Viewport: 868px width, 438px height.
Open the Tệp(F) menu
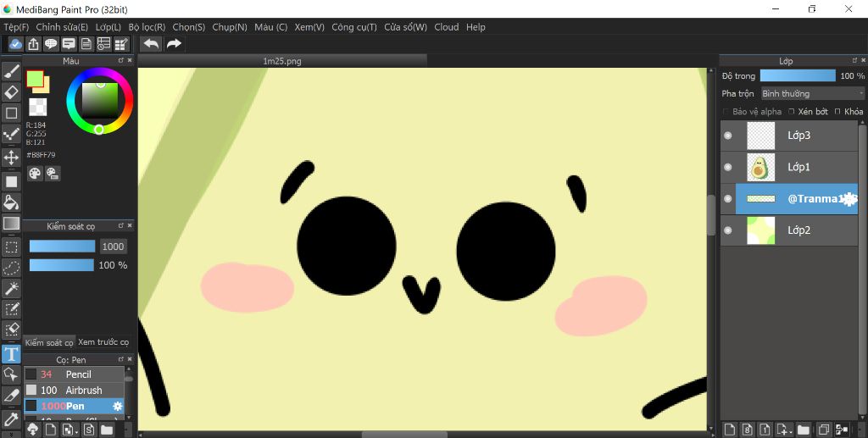[x=16, y=27]
